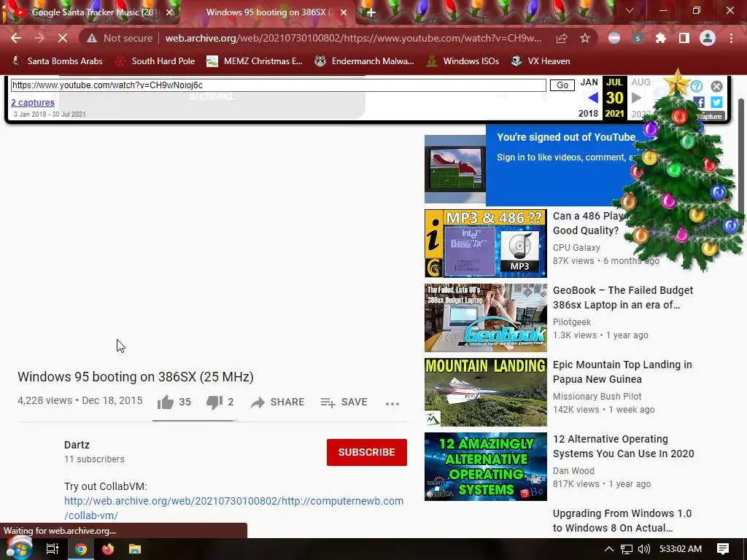
Task: Open 12 Alternative Operating Systems video title
Action: [623, 446]
